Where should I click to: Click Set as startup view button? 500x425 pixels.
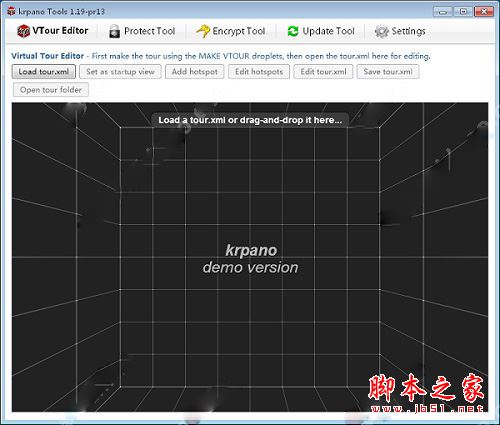click(x=120, y=72)
